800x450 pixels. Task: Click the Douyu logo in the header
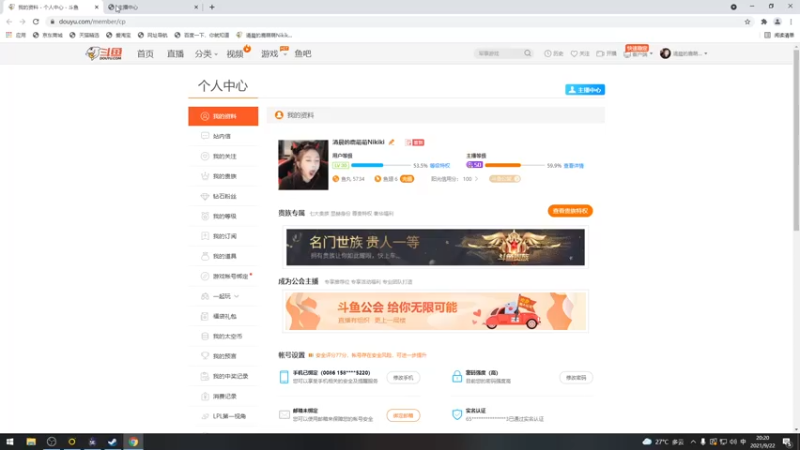[x=104, y=54]
